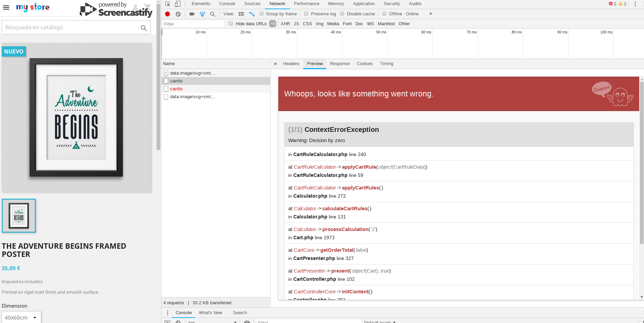Select the inspect element cursor tool

click(167, 4)
